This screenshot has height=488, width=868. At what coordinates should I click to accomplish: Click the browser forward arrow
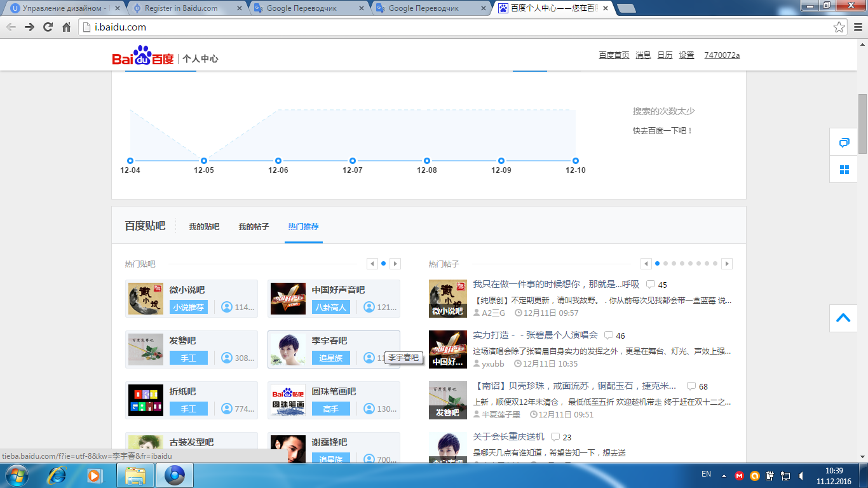point(29,27)
